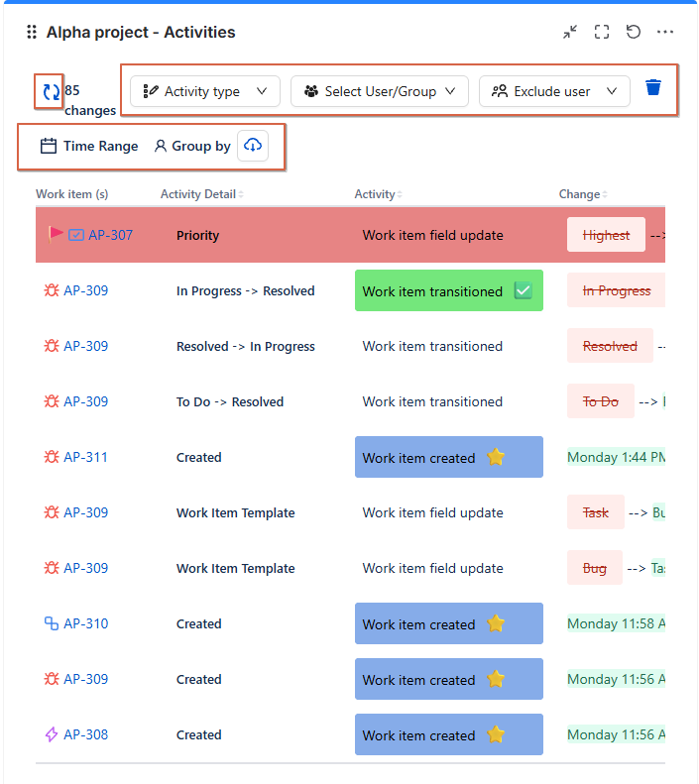Click the task checkbox icon beside AP-307
Viewport: 699px width, 784px height.
point(76,235)
